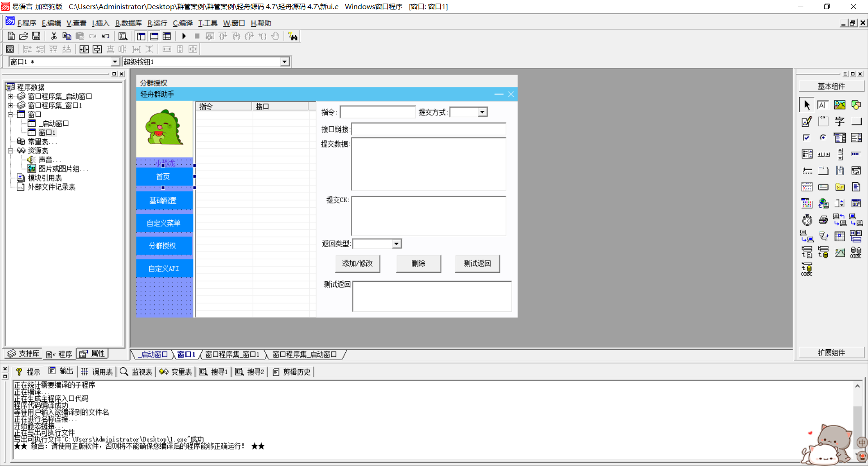
Task: Click the 添加/修改 button
Action: 357,263
